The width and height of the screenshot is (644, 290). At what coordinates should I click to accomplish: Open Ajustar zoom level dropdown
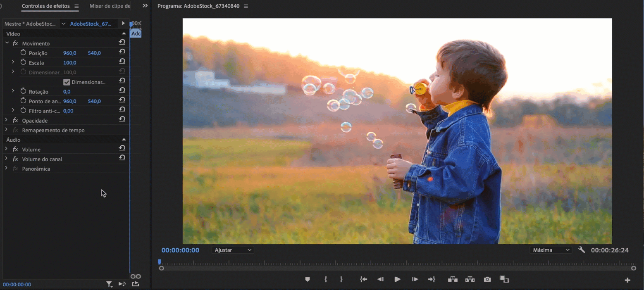point(233,250)
